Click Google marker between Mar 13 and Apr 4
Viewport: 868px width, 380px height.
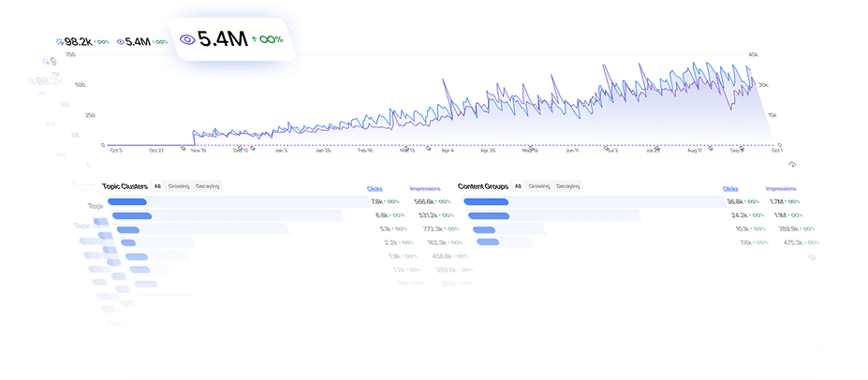click(x=428, y=148)
